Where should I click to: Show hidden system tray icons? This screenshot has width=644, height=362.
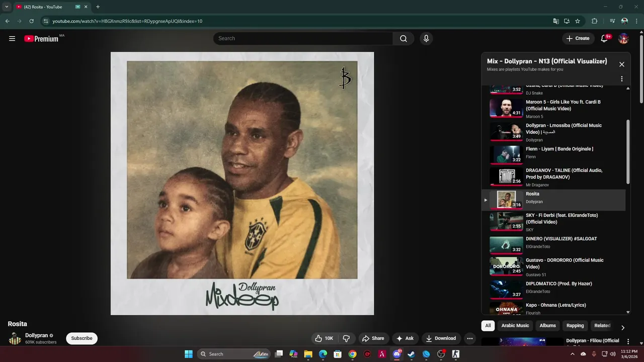pos(573,354)
